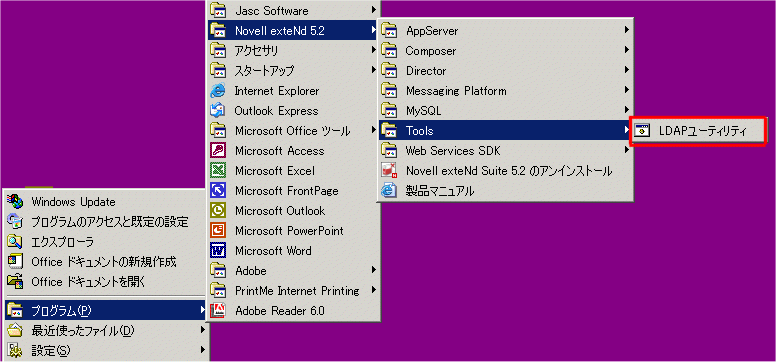Expand the アクセサリ submenu arrow

(374, 50)
